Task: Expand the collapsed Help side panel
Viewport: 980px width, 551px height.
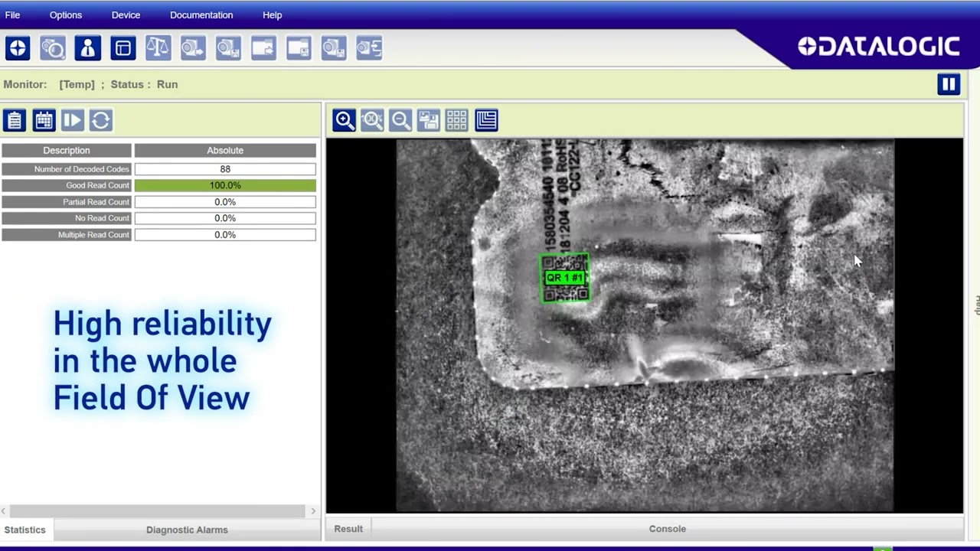Action: [976, 305]
